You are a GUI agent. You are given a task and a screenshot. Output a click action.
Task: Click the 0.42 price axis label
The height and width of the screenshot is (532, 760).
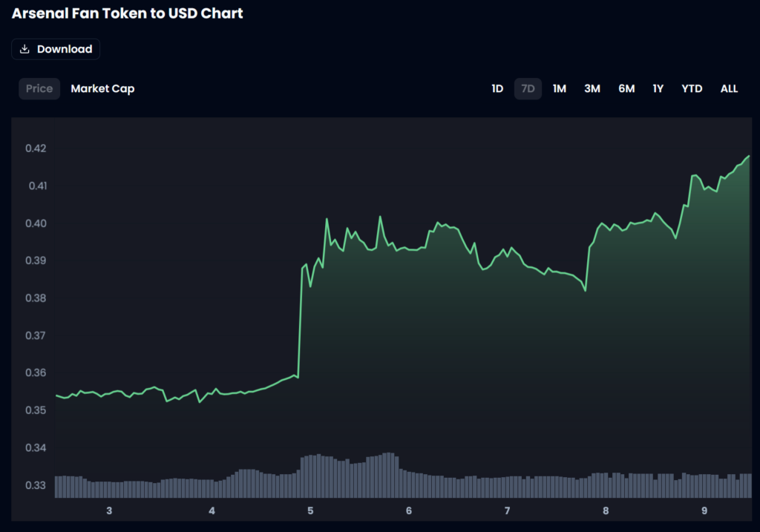[x=36, y=148]
